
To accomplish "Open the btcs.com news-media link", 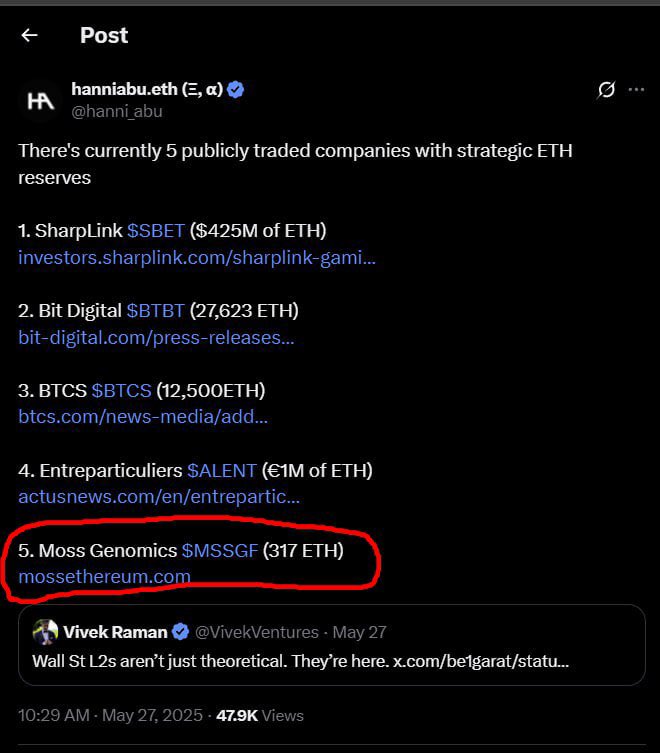I will click(x=143, y=417).
